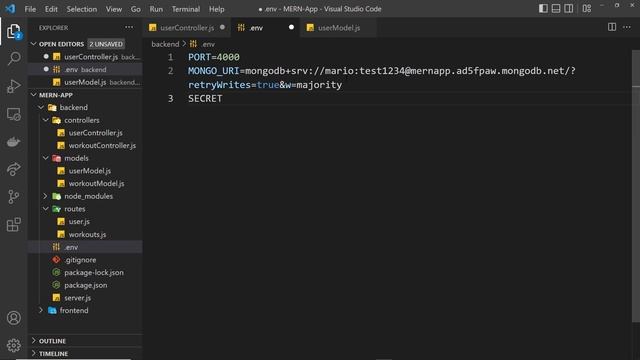
Task: Click the VS Code logo icon
Action: coord(10,9)
